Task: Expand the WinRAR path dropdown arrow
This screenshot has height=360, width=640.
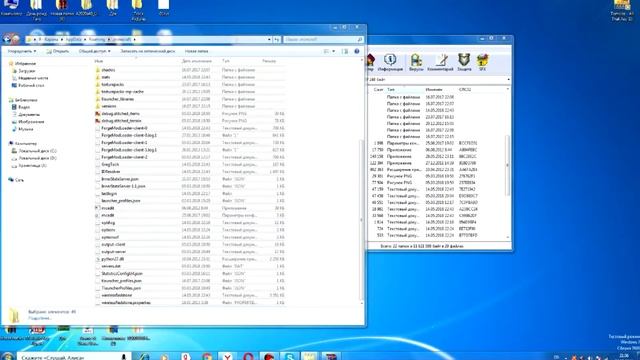Action: tap(508, 80)
